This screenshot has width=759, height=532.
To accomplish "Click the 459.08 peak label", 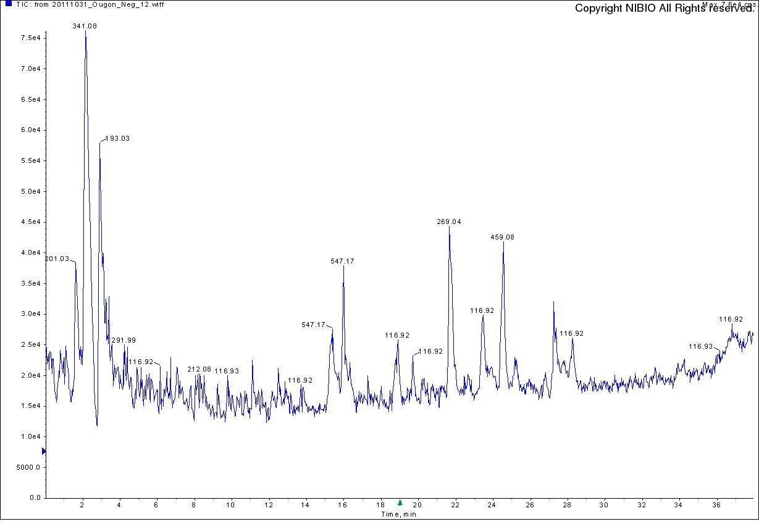I will 502,238.
